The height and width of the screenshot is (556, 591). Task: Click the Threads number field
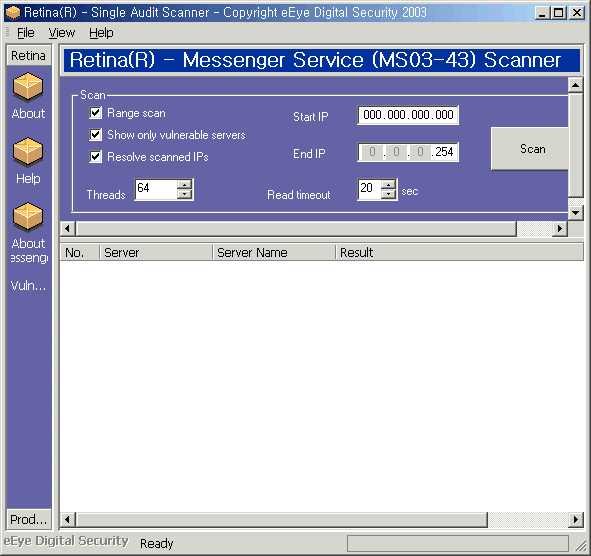click(156, 189)
